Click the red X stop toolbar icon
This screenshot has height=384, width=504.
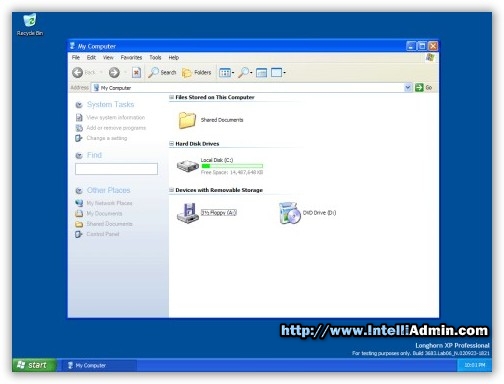pos(136,72)
